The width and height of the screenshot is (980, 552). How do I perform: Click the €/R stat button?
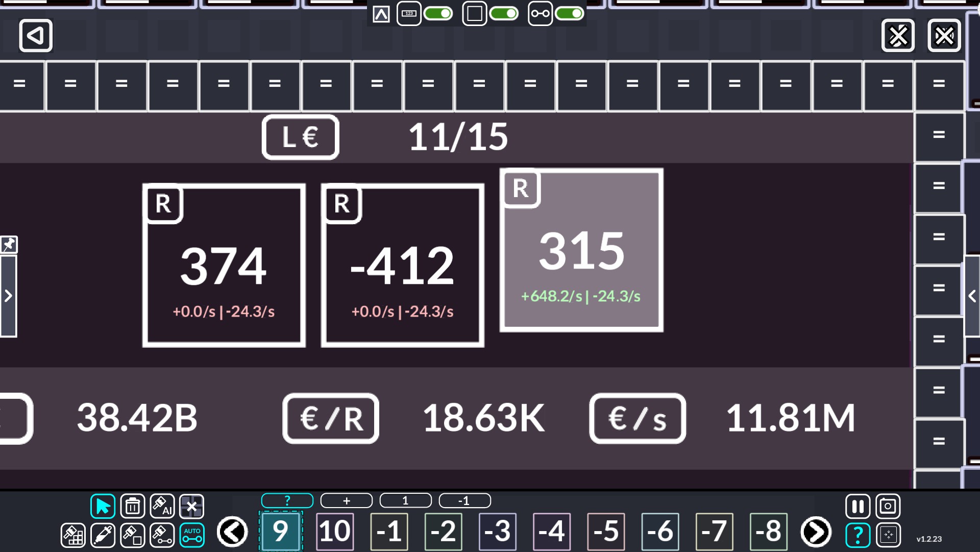click(331, 418)
